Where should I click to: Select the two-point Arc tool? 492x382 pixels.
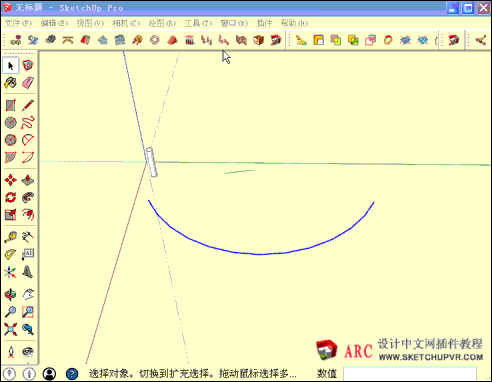click(28, 157)
